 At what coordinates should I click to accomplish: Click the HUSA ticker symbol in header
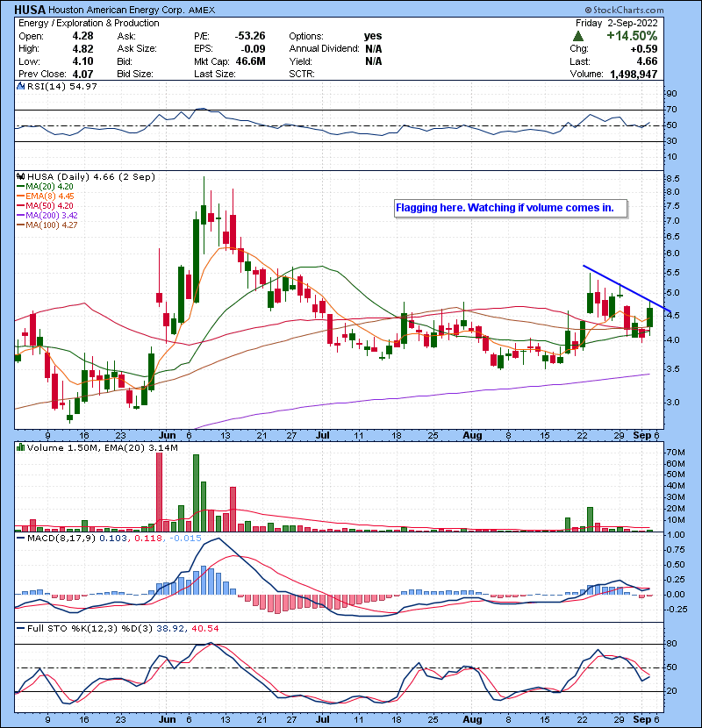click(30, 10)
